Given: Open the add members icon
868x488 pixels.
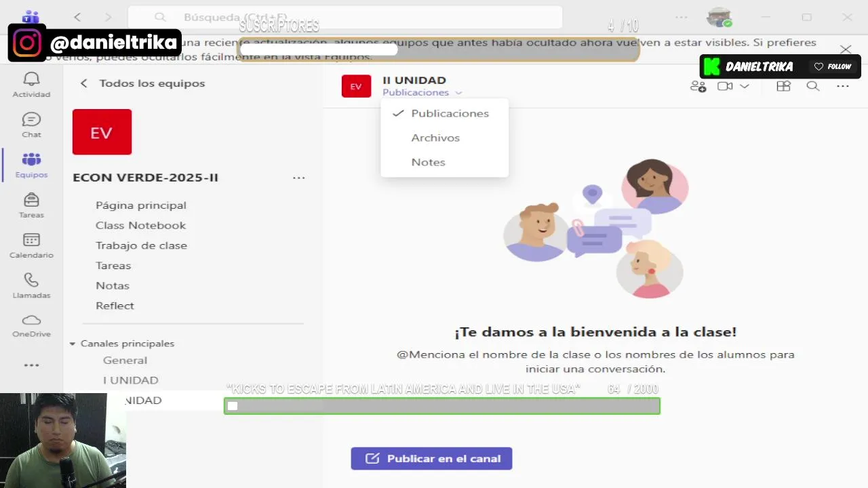Looking at the screenshot, I should pyautogui.click(x=698, y=86).
